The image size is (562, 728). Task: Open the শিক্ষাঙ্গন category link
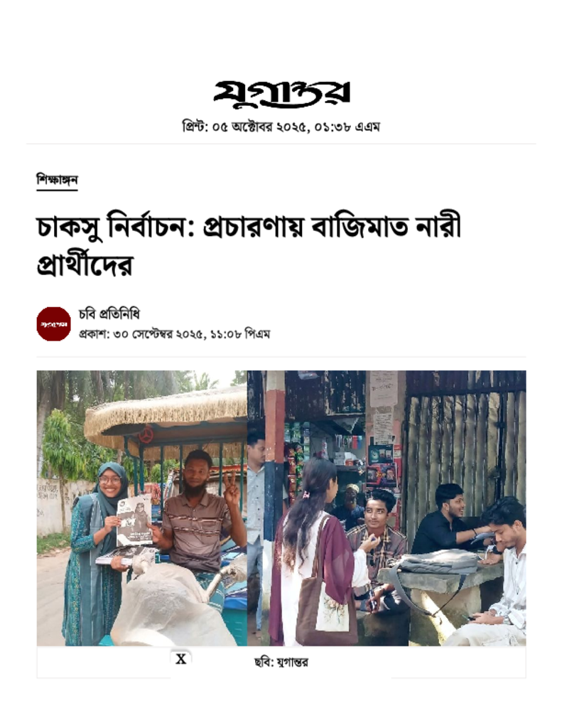pos(57,180)
